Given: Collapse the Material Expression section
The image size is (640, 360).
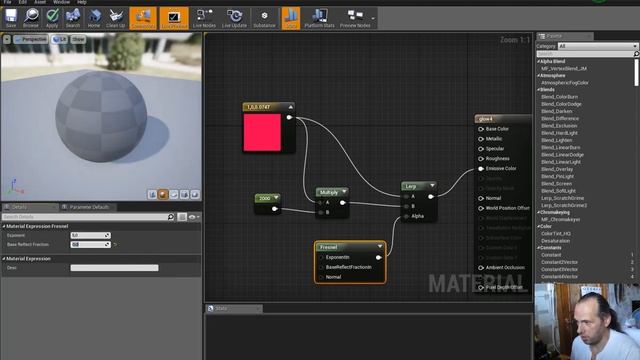Looking at the screenshot, I should pyautogui.click(x=4, y=259).
